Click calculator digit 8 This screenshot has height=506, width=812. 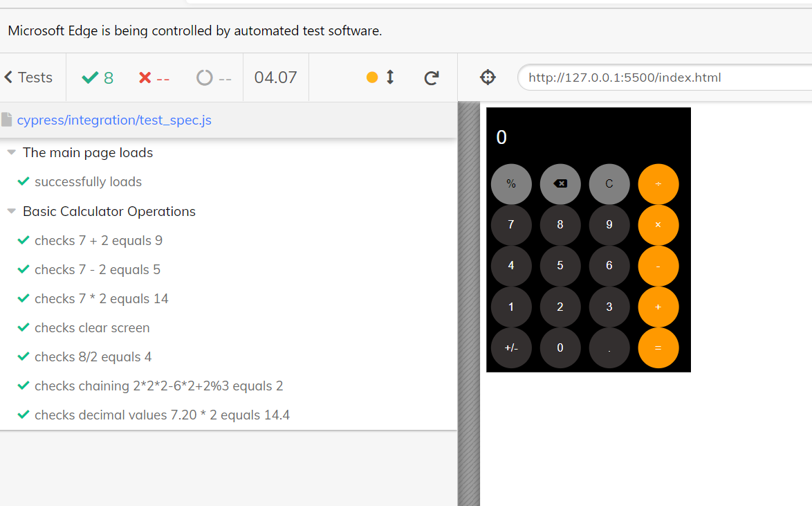[560, 225]
